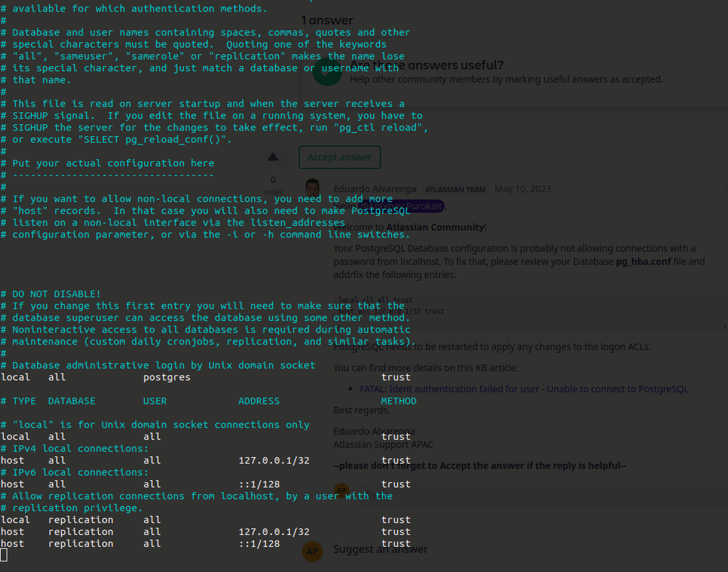Image resolution: width=728 pixels, height=572 pixels.
Task: Click the AP avatar next to the reply box
Action: click(x=342, y=491)
